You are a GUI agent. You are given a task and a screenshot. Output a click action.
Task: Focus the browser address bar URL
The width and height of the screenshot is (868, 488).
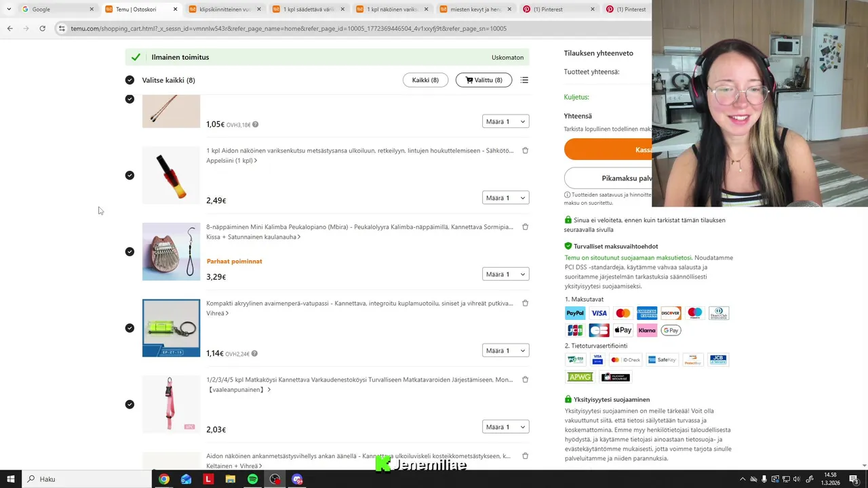click(x=288, y=28)
